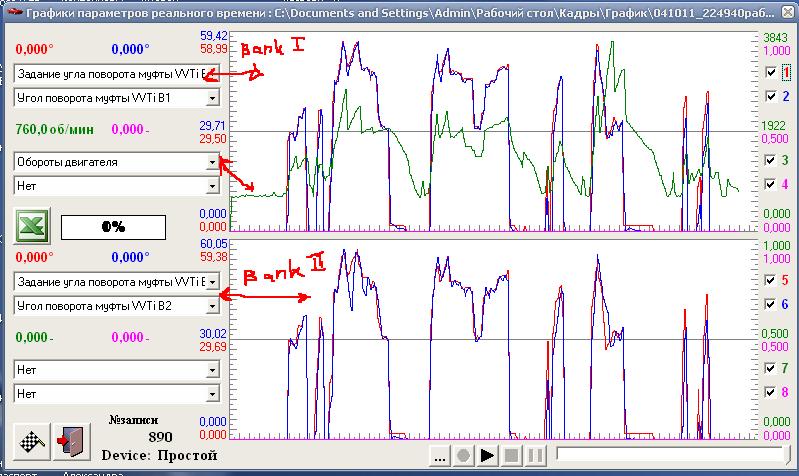Click the checkered flag icon button
This screenshot has height=476, width=799.
33,440
